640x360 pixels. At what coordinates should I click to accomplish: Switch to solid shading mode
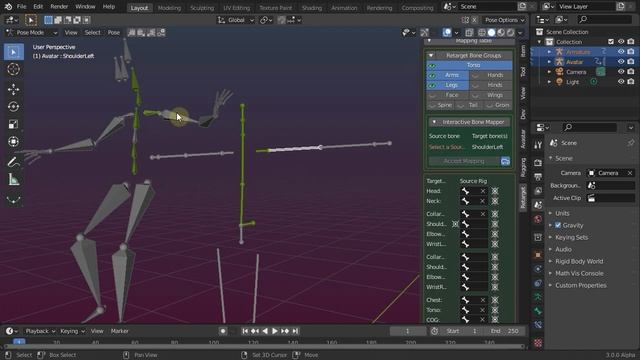click(x=491, y=33)
